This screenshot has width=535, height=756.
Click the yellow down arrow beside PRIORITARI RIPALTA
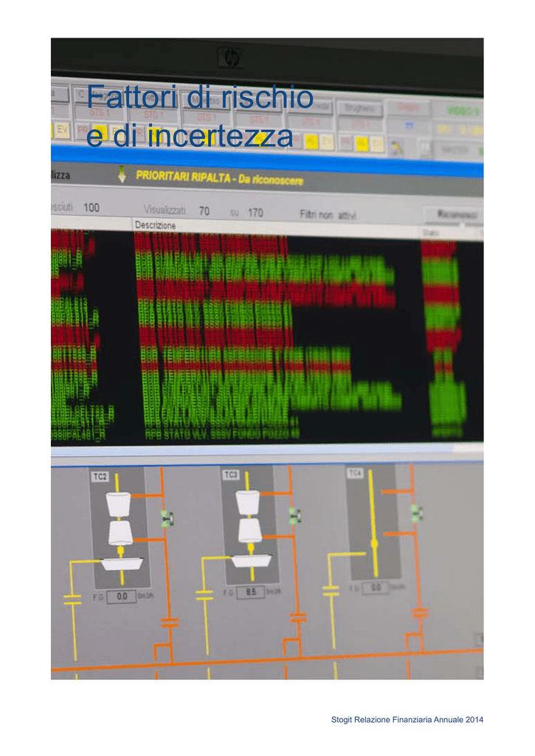coord(122,175)
